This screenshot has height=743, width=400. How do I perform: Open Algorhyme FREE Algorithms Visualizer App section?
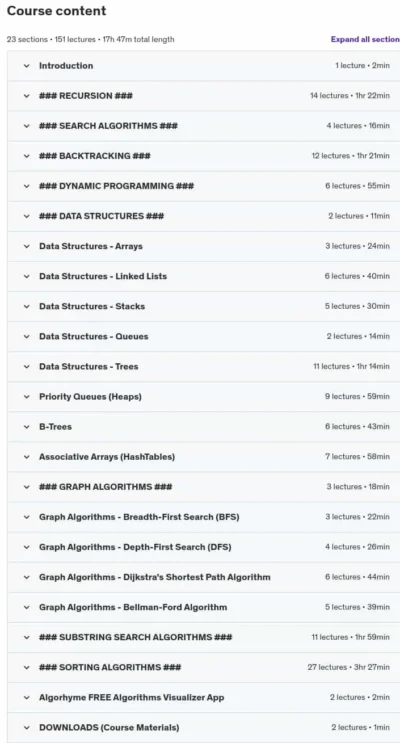(204, 698)
